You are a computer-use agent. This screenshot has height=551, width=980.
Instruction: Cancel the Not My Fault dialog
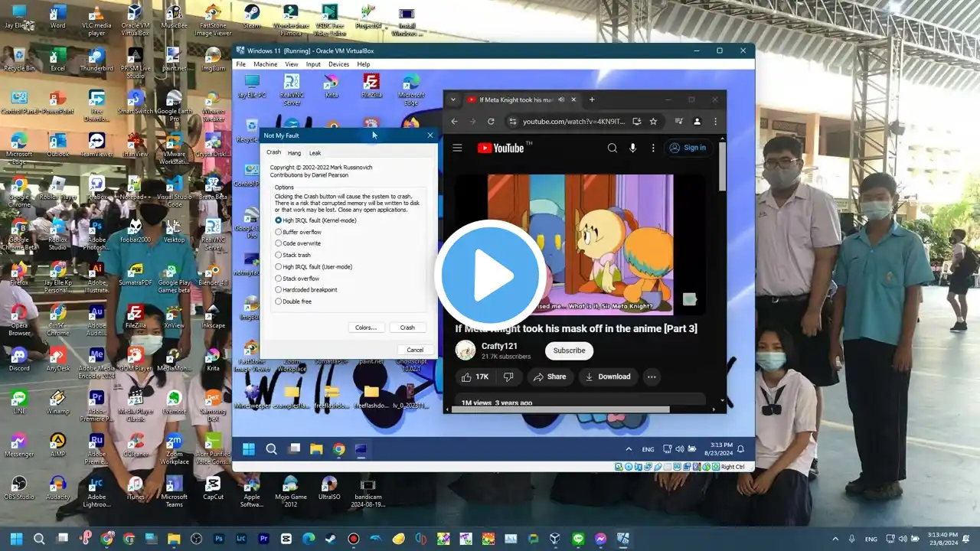[x=415, y=350]
